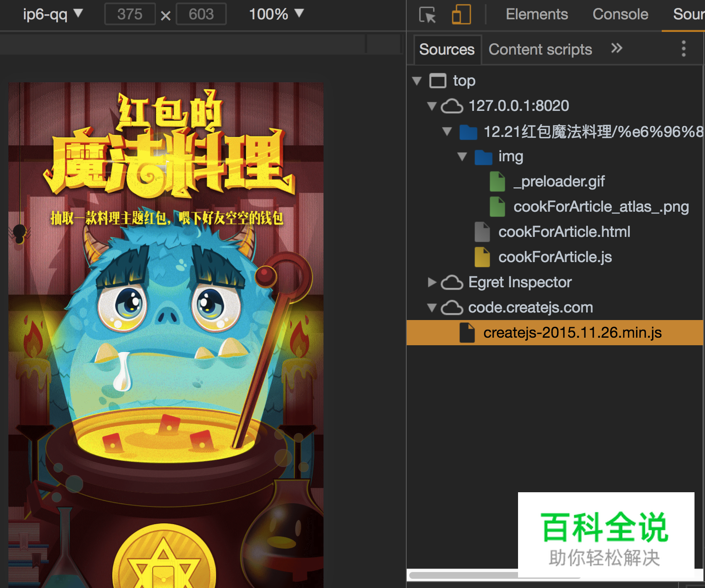Click the file icon of createjs-2015.11.26.min.js
Screen dimensions: 705x588
467,333
